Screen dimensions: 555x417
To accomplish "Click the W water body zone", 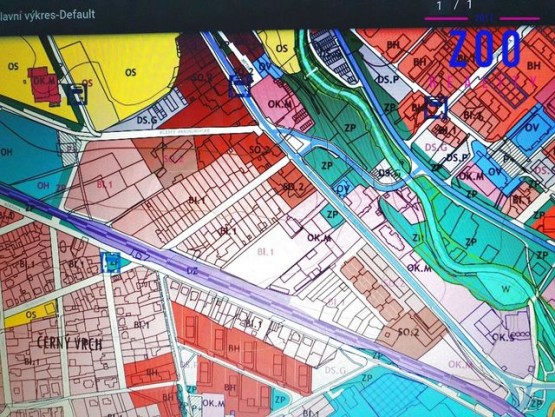I will tap(504, 289).
